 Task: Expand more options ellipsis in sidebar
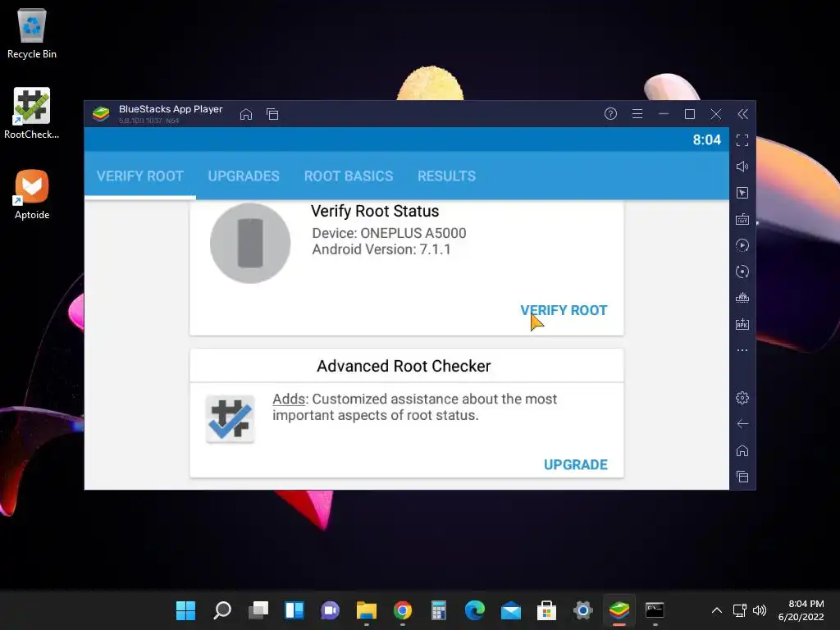tap(742, 350)
